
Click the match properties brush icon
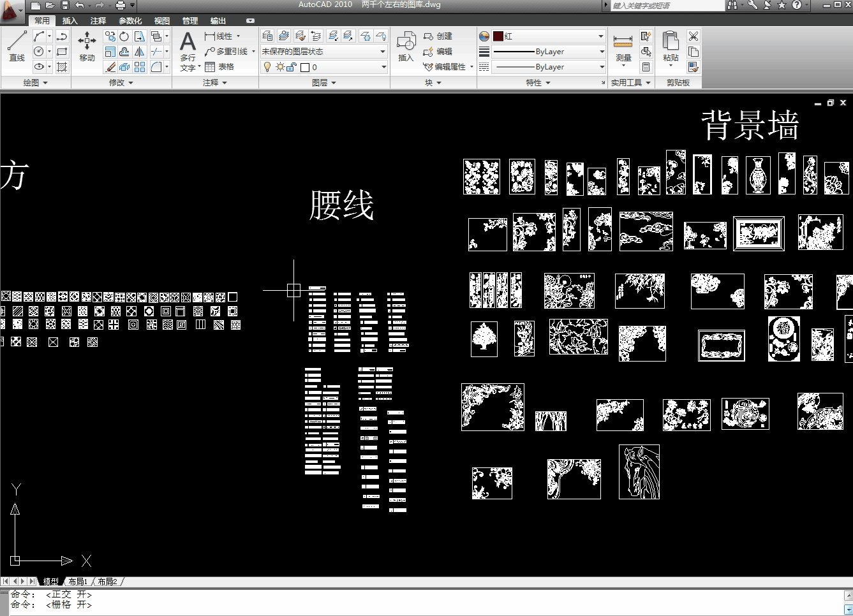694,67
